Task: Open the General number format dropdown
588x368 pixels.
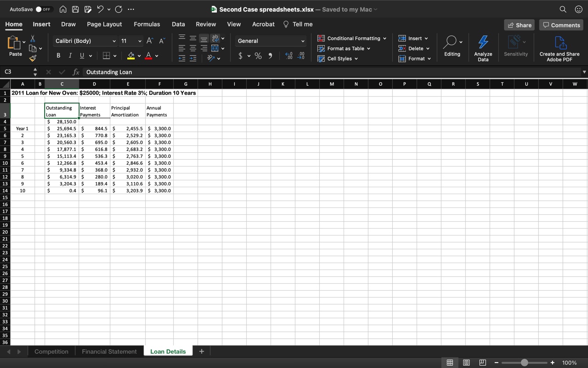Action: [x=302, y=41]
